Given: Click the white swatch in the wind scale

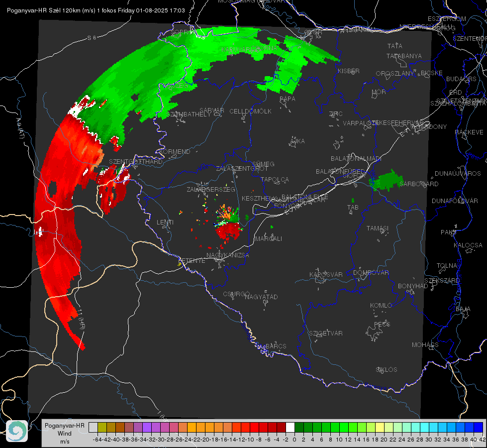Looking at the screenshot, I should point(290,427).
